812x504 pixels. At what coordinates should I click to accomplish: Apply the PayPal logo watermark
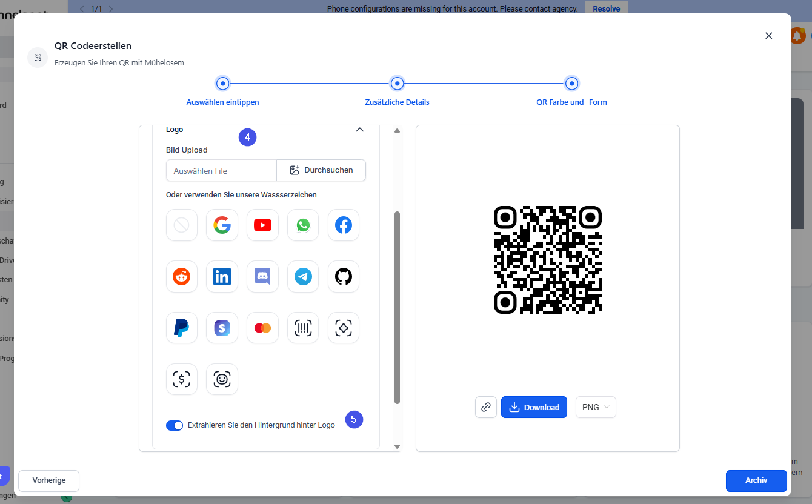(x=182, y=328)
